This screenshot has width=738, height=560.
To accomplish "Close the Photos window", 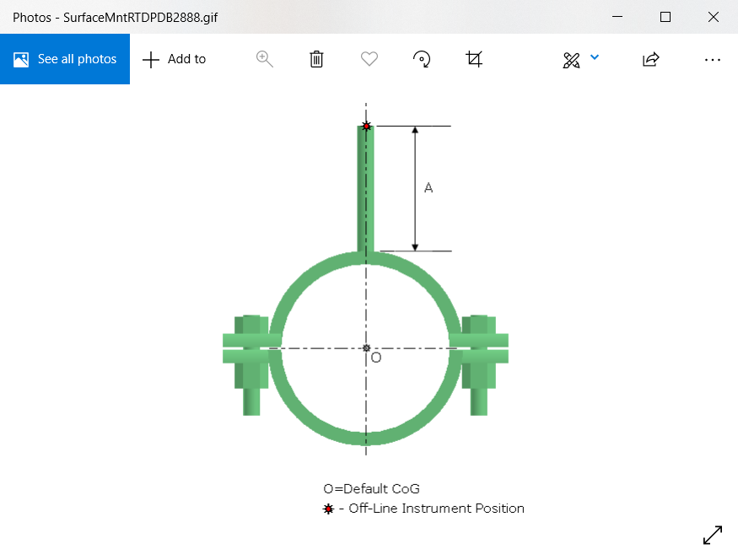I will [x=713, y=17].
